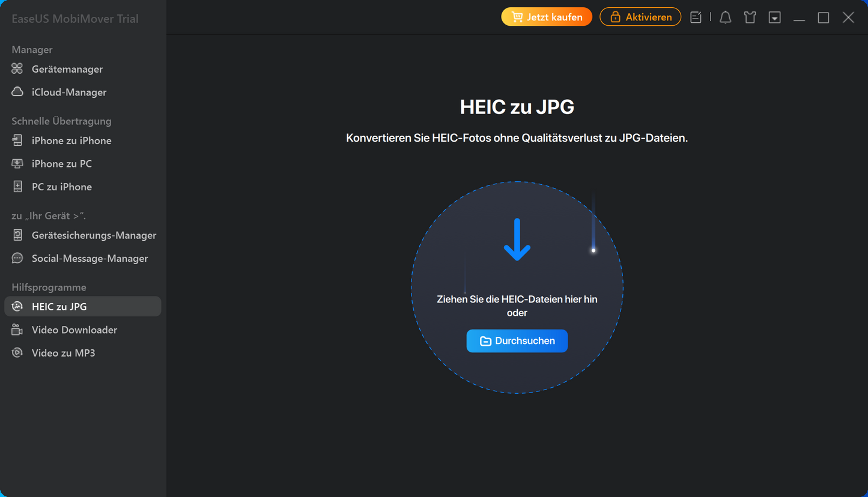Screen dimensions: 868x497
Task: Open the title bar dropdown menu icon
Action: point(774,17)
